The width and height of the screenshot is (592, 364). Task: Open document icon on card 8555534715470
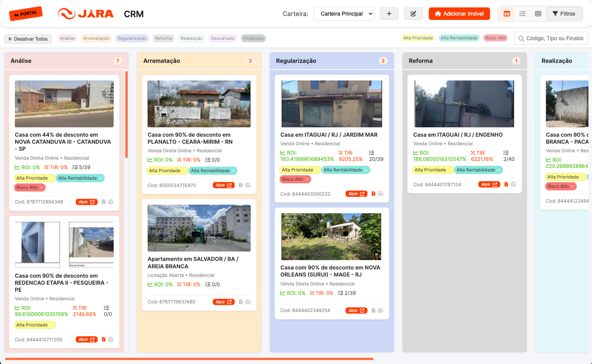coord(241,185)
